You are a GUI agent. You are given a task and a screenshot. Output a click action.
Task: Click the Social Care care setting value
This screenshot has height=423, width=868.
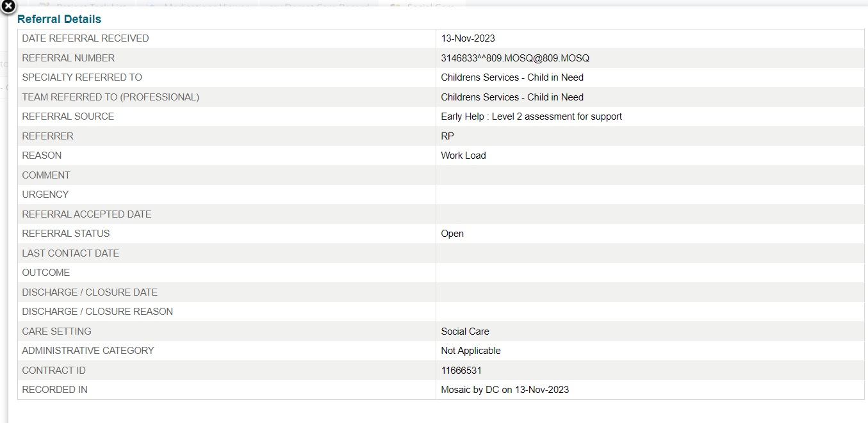point(464,331)
